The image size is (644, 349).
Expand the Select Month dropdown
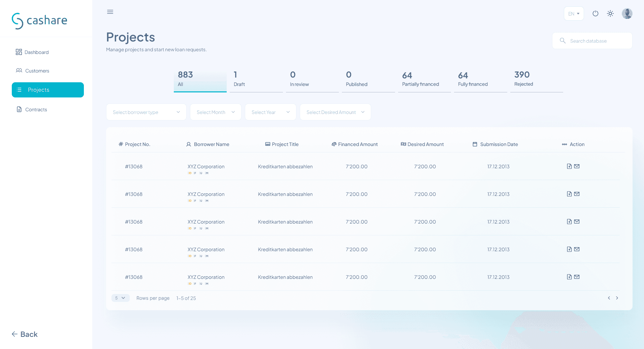[x=216, y=112]
